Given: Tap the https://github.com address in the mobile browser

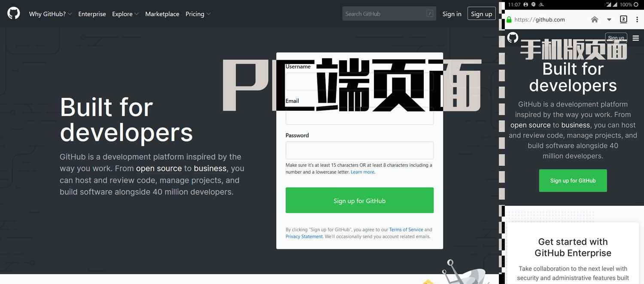Looking at the screenshot, I should pos(540,20).
